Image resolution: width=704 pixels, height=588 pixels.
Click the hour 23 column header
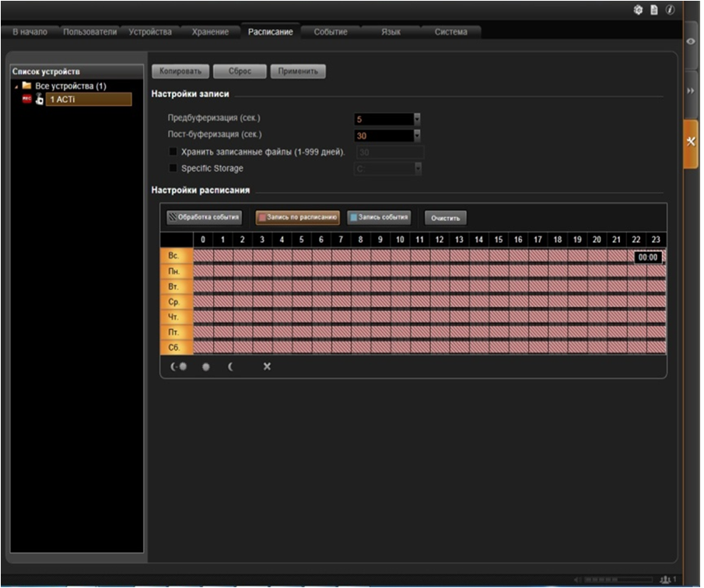point(656,240)
